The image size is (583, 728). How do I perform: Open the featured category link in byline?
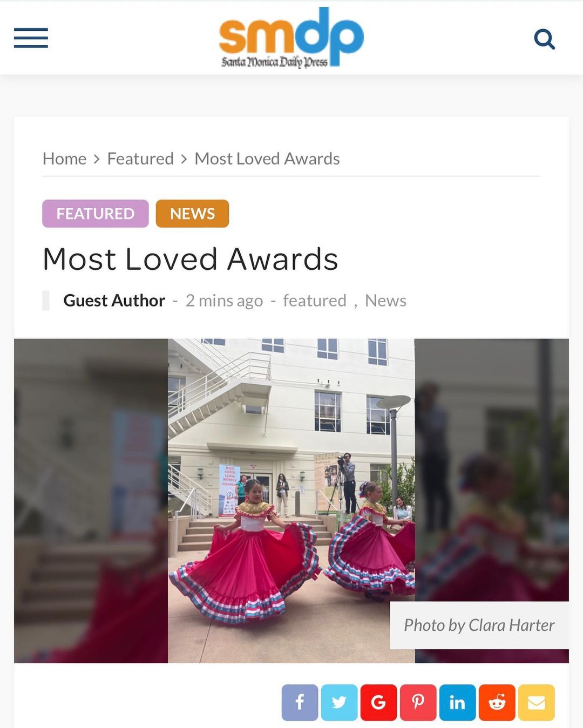315,301
